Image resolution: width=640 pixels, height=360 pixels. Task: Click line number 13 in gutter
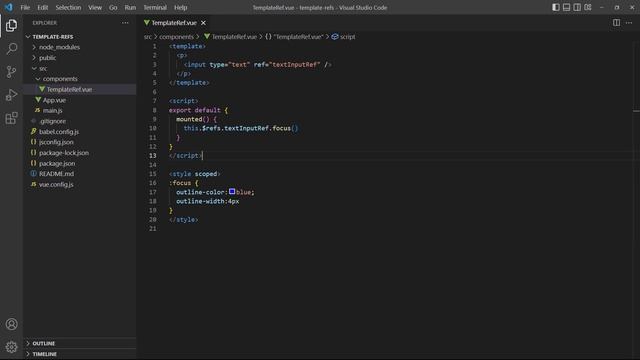[x=153, y=156]
